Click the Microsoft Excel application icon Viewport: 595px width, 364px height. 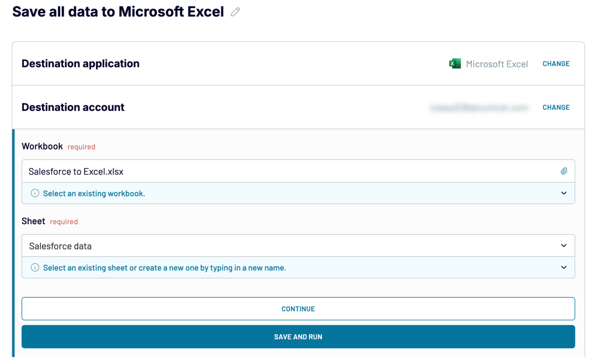click(x=455, y=64)
